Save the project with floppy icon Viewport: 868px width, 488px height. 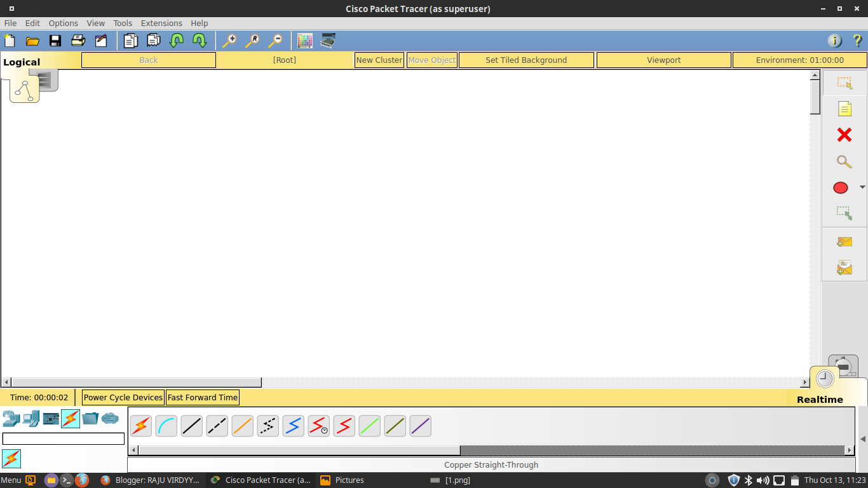55,41
